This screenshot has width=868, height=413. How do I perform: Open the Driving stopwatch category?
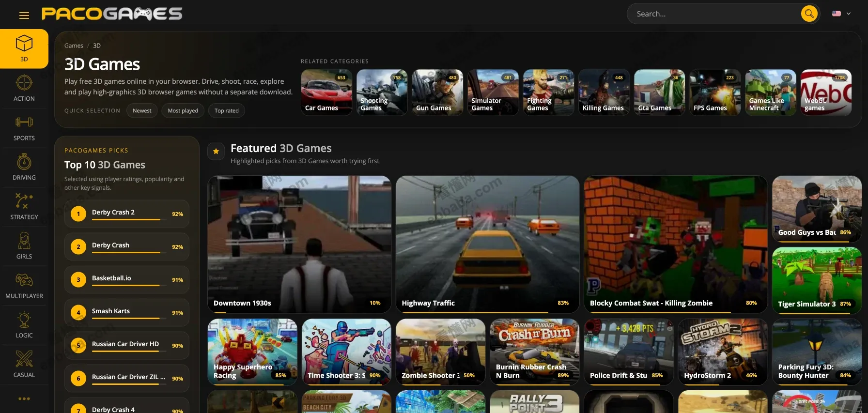point(24,167)
